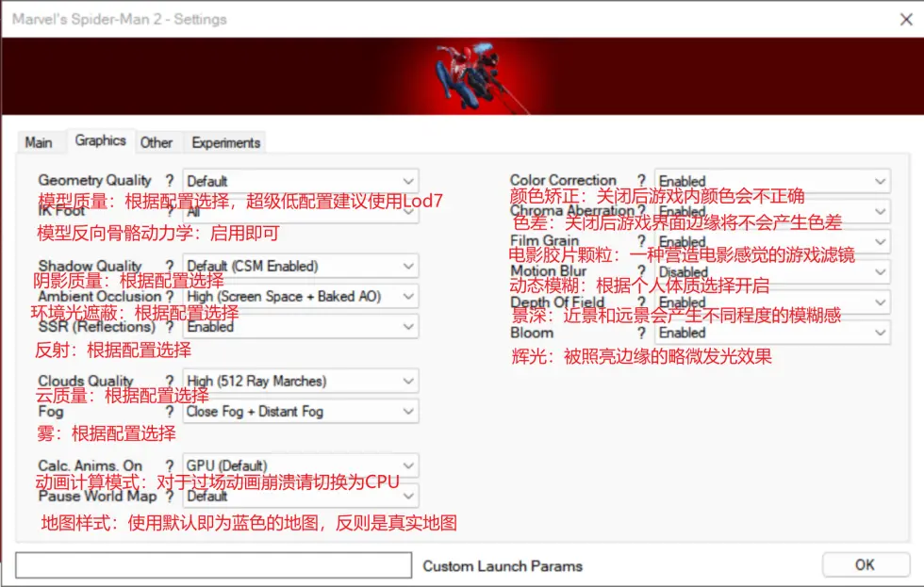
Task: Expand the Shadow Quality combo box
Action: (300, 267)
